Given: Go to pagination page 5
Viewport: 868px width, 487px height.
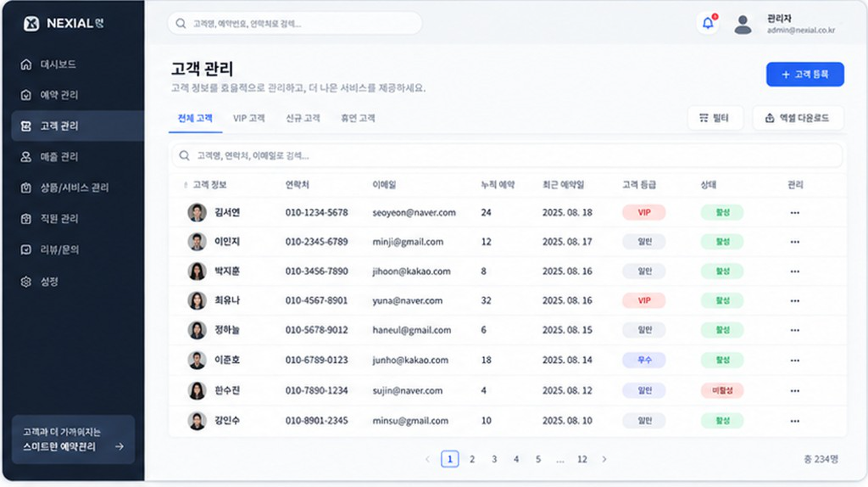Looking at the screenshot, I should (538, 459).
